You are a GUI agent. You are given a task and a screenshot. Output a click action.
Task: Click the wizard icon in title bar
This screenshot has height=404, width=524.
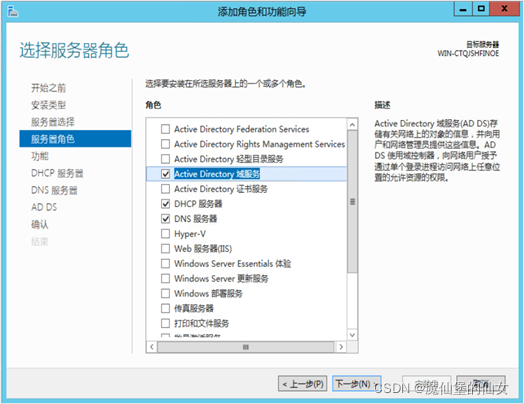click(13, 11)
